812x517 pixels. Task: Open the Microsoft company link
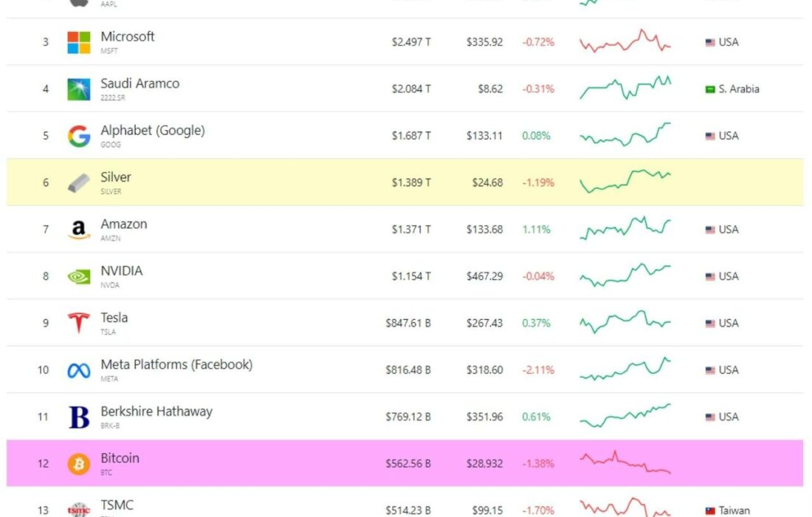click(x=128, y=37)
